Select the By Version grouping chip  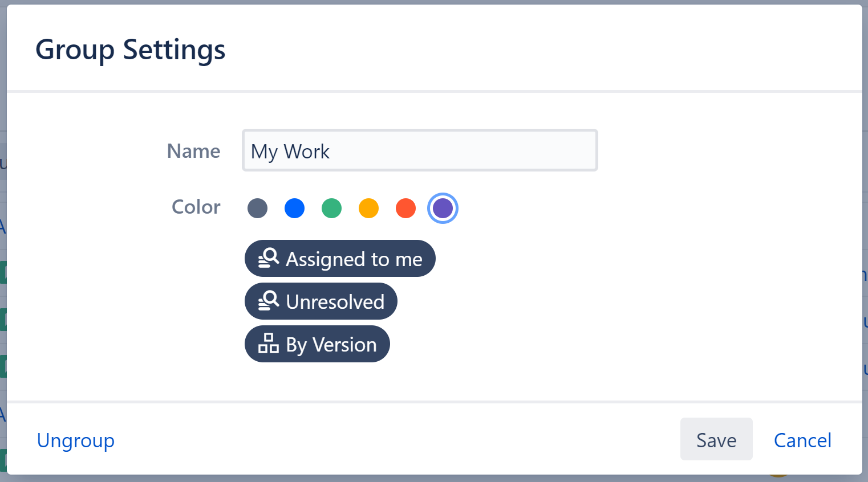(x=317, y=344)
